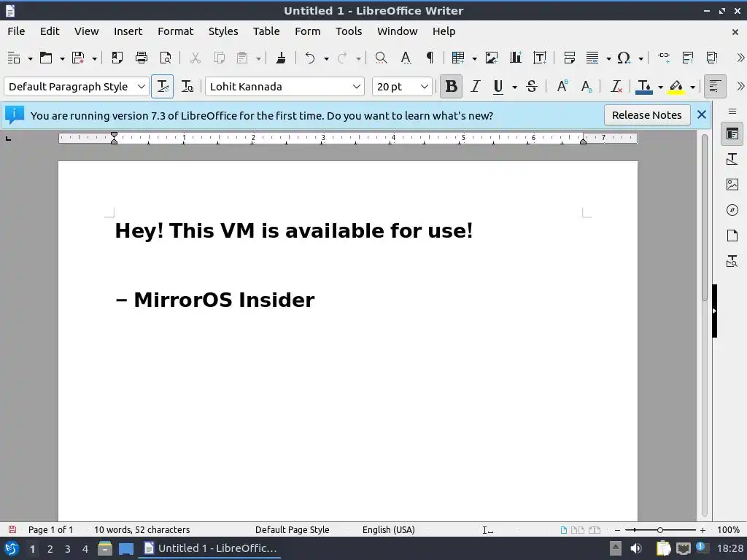This screenshot has height=560, width=747.
Task: Open Find and Replace magnifier icon
Action: pyautogui.click(x=381, y=58)
